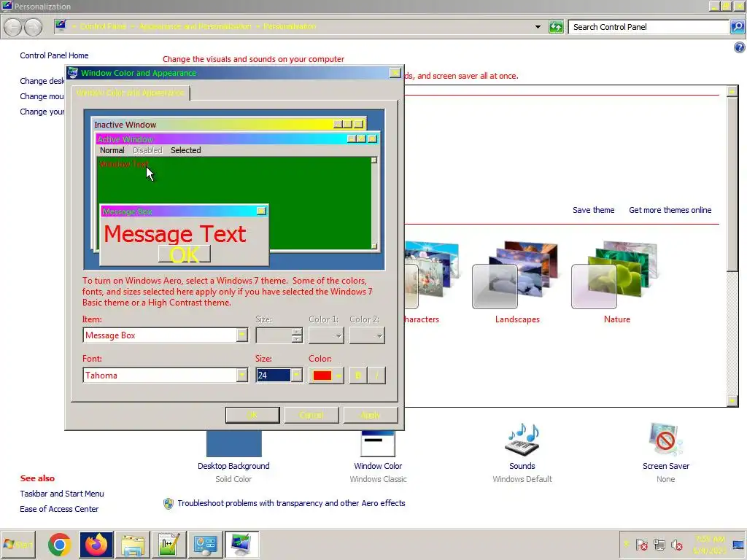Screen dimensions: 747x560
Task: Click the Window Text in preview
Action: coord(124,164)
